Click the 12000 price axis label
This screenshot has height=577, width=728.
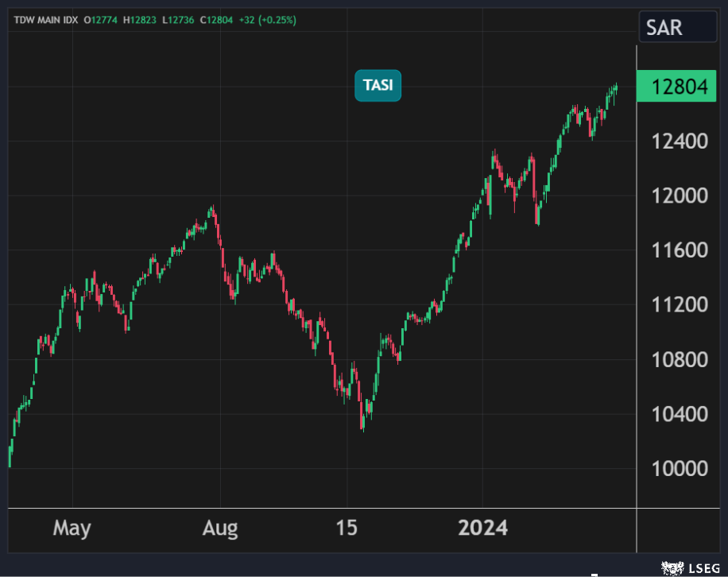point(679,196)
